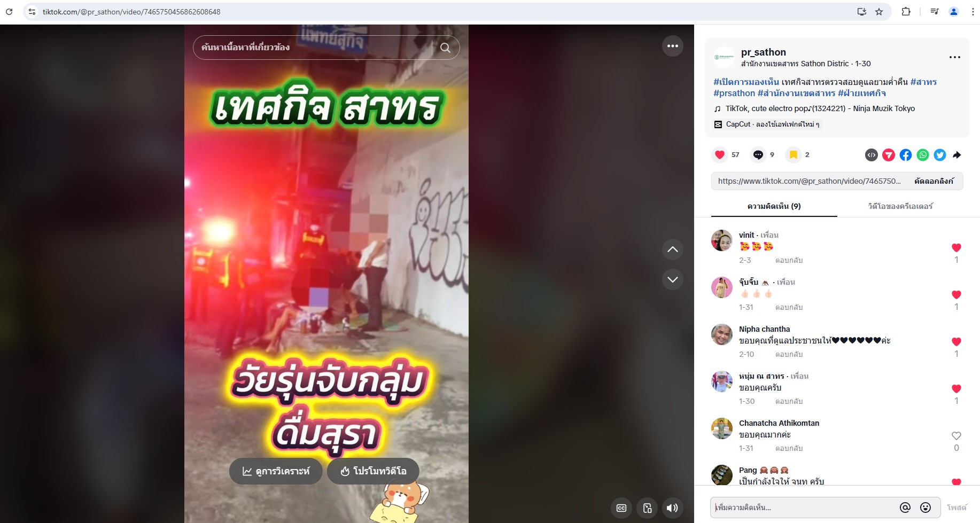The width and height of the screenshot is (980, 523).
Task: Share the video to Facebook
Action: tap(906, 155)
